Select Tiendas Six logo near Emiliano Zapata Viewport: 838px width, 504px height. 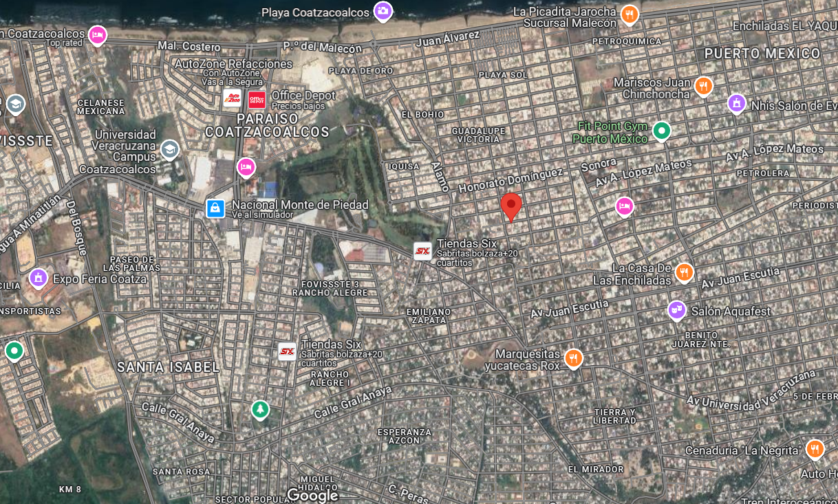coord(423,251)
